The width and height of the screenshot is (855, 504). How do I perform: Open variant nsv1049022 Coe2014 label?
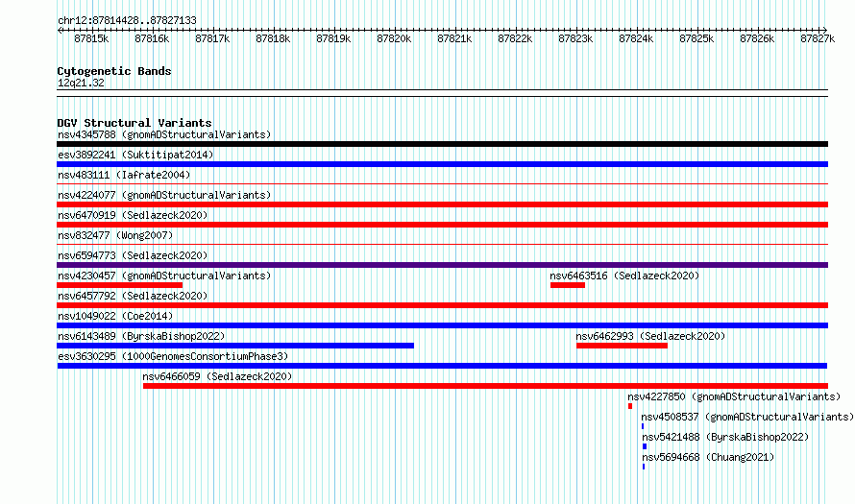(x=115, y=316)
